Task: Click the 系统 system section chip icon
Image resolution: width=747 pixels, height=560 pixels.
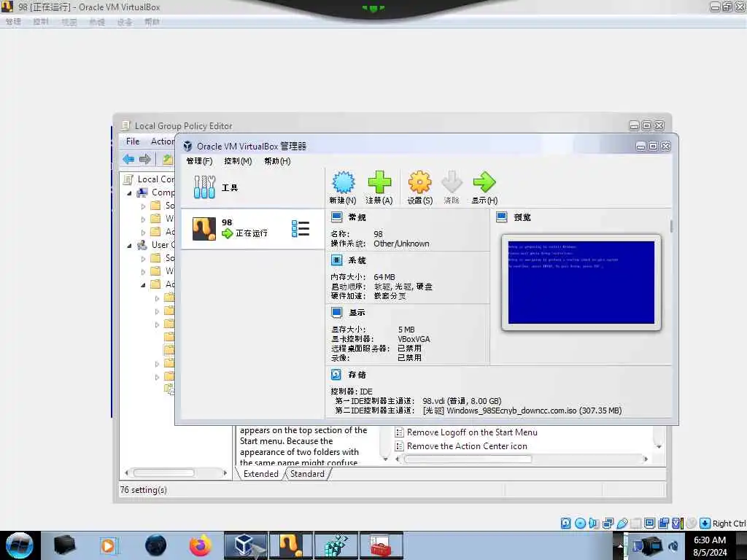Action: coord(336,260)
